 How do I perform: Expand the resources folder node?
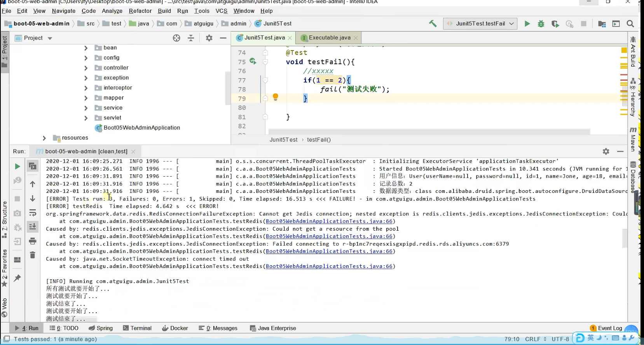(x=44, y=138)
